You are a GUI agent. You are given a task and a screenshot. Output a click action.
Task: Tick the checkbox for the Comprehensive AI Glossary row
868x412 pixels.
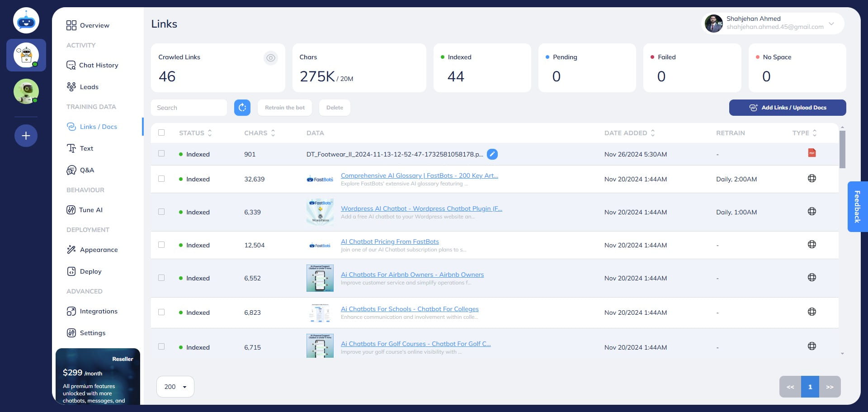pos(161,179)
